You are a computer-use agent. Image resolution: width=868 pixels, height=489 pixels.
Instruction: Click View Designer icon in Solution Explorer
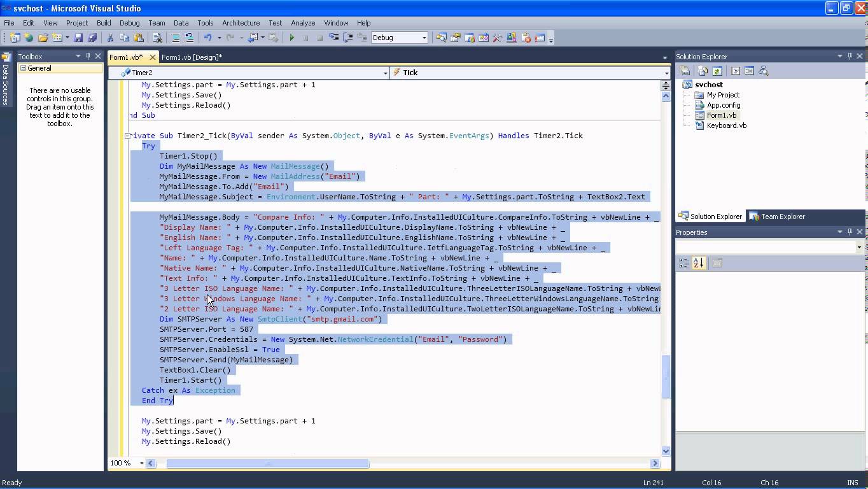[749, 71]
